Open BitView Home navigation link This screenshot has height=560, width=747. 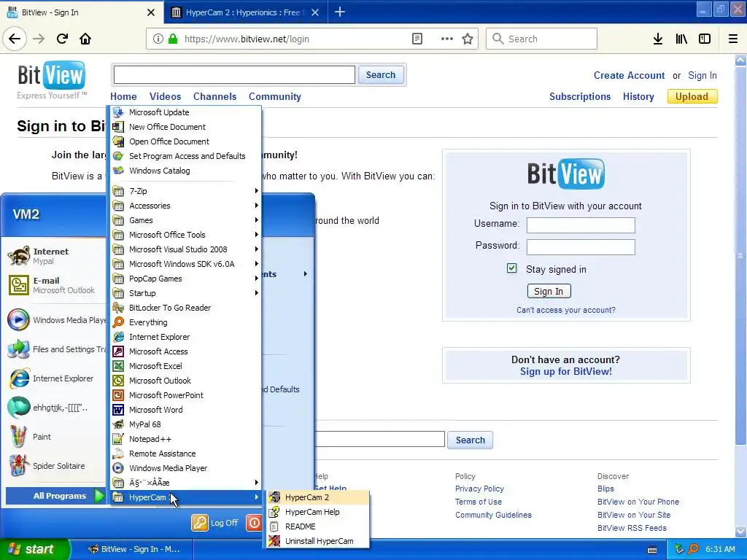pos(123,96)
